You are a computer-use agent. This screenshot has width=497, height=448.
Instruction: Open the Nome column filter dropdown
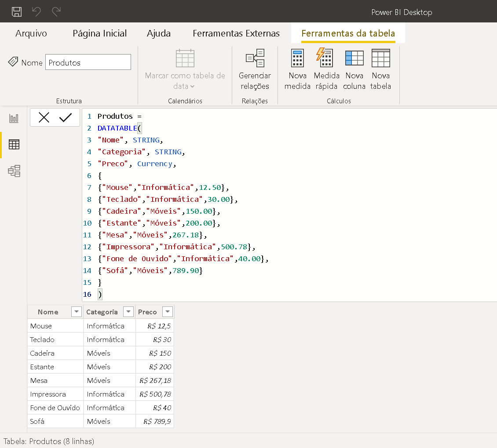coord(76,311)
